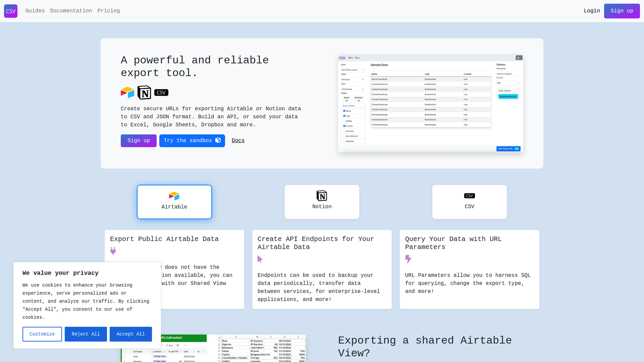Select the Notion tab card
644x362 pixels.
(x=322, y=202)
